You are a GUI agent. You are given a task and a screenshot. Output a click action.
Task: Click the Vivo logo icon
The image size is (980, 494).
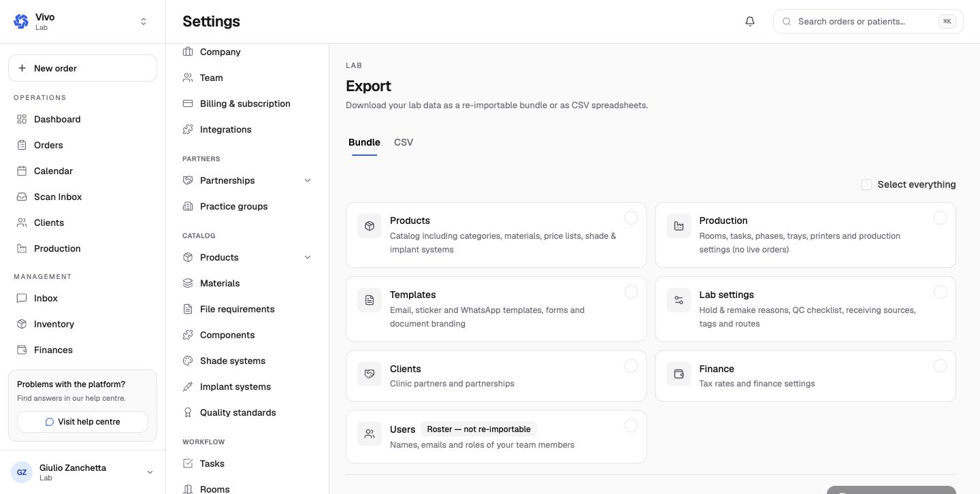[21, 22]
